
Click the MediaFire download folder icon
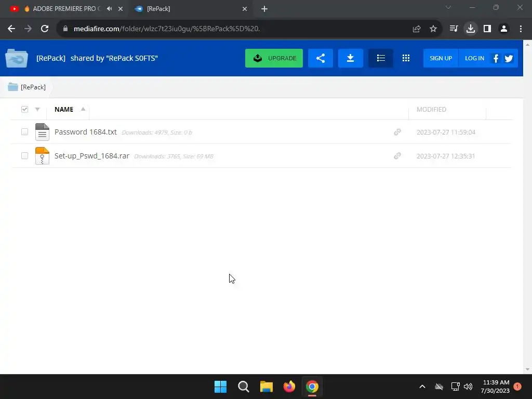click(x=351, y=58)
